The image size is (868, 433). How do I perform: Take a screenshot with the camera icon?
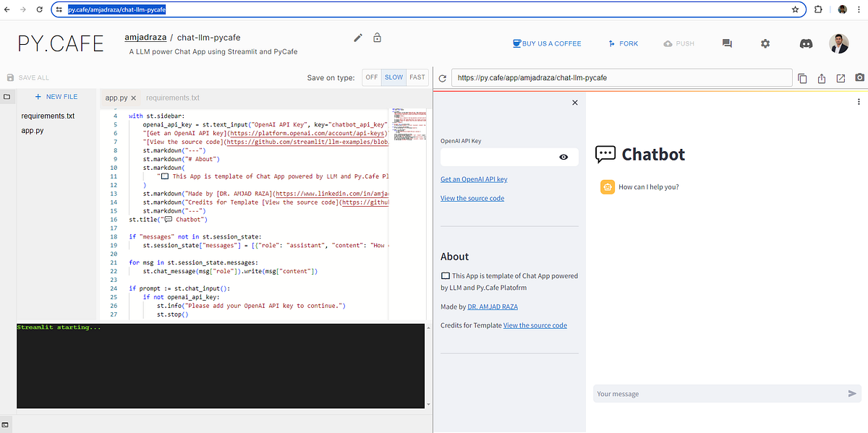pos(859,77)
